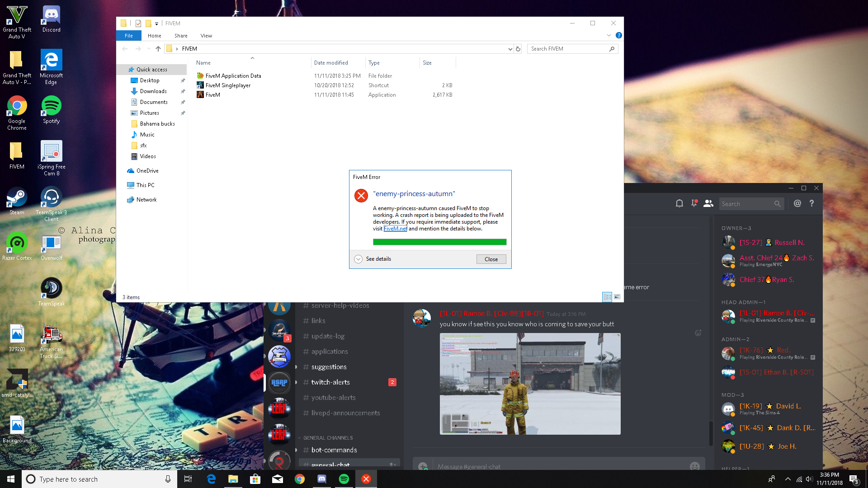Open Discord emoji picker in message box
The image size is (868, 488).
pyautogui.click(x=695, y=466)
